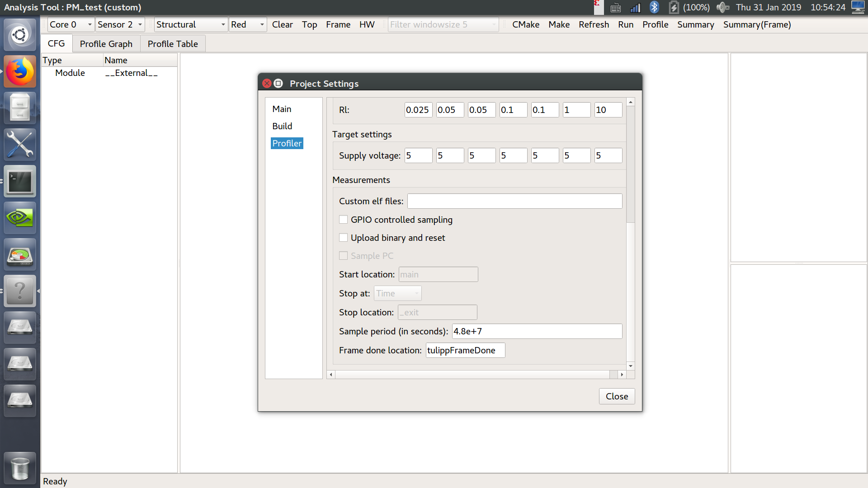Open the Structural view dropdown
Image resolution: width=868 pixels, height=488 pixels.
[190, 24]
